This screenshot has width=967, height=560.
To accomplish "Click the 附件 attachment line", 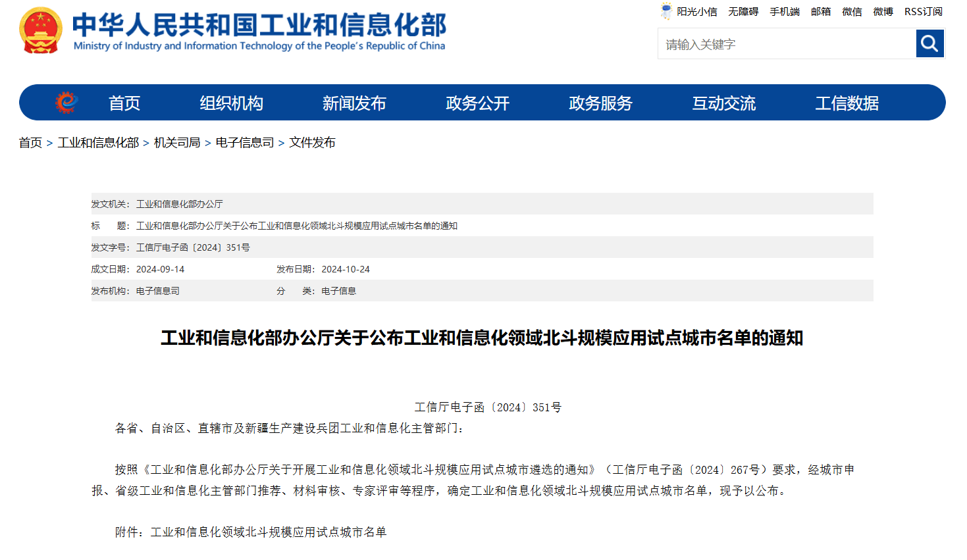I will coord(251,532).
